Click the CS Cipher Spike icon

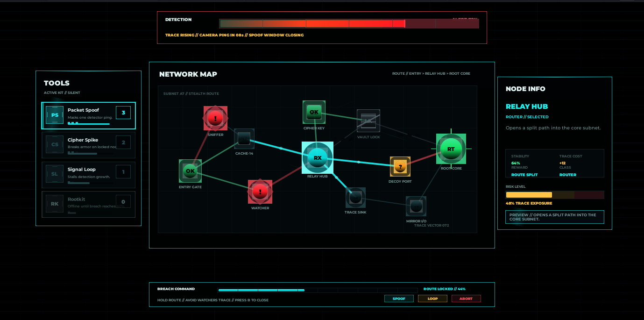(x=55, y=145)
